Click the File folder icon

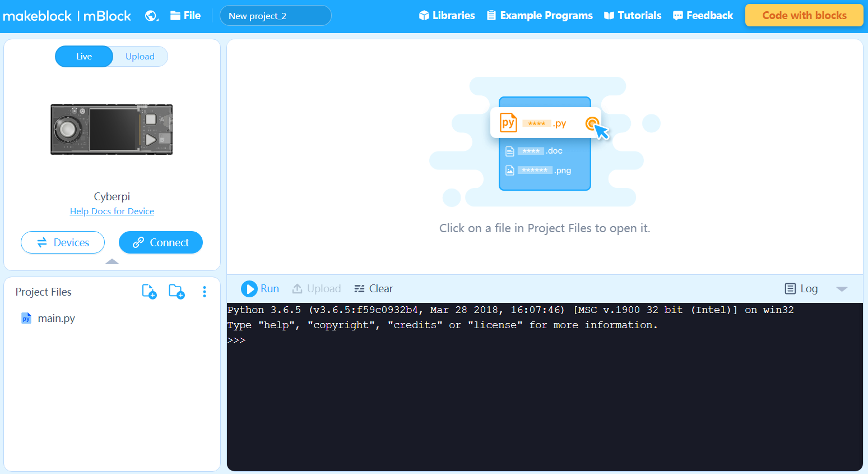[175, 16]
